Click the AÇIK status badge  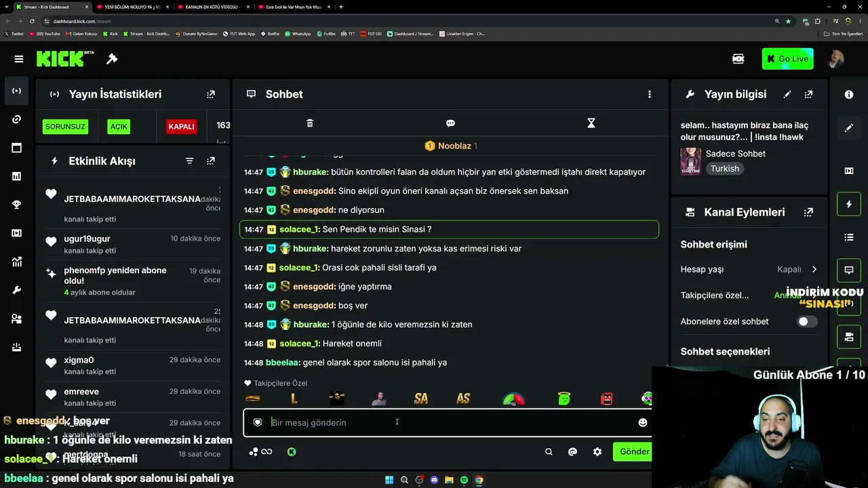(x=119, y=126)
